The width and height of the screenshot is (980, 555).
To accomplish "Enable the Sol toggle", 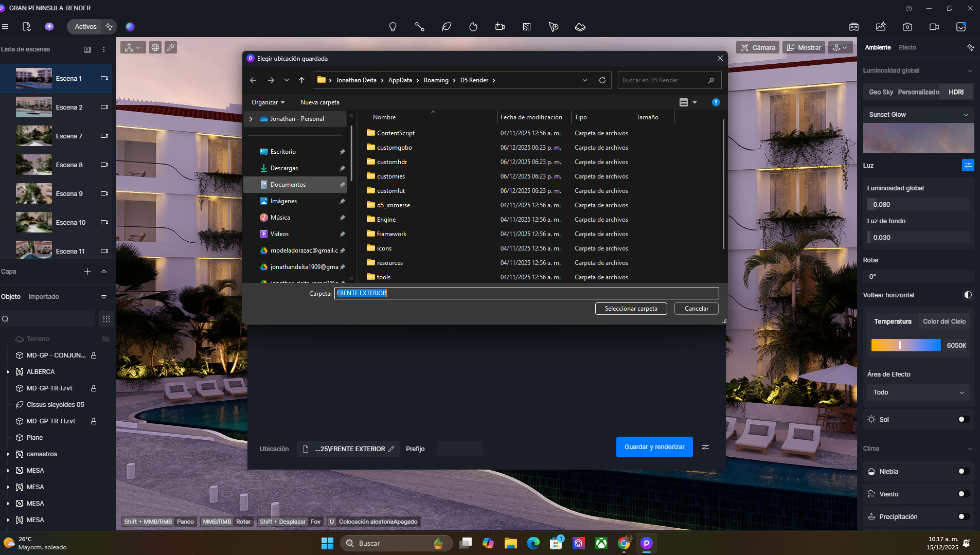I will pyautogui.click(x=964, y=420).
